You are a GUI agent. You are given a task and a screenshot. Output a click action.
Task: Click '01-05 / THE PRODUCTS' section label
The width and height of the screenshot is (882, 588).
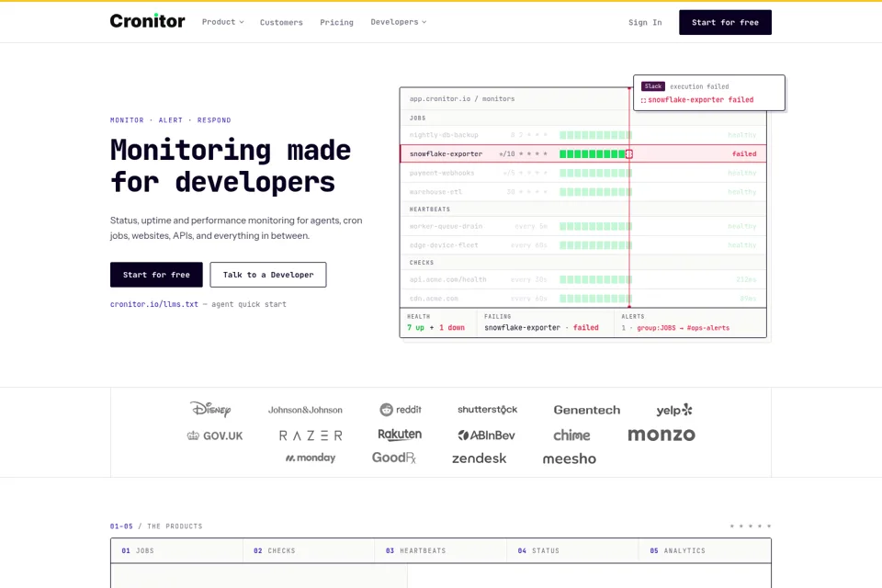(156, 526)
